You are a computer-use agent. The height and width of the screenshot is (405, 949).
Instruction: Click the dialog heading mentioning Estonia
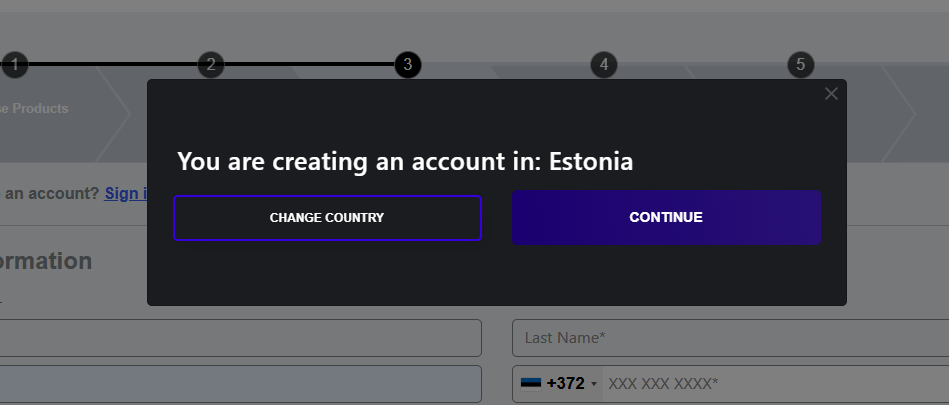(405, 161)
